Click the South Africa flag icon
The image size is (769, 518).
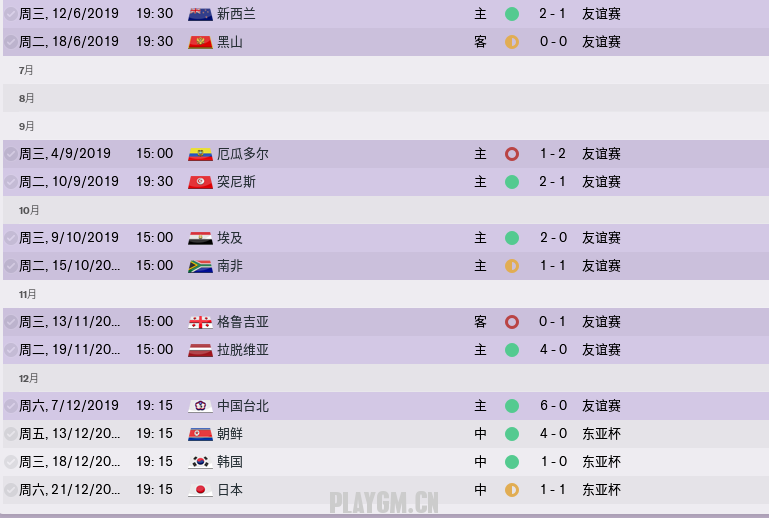(x=200, y=266)
